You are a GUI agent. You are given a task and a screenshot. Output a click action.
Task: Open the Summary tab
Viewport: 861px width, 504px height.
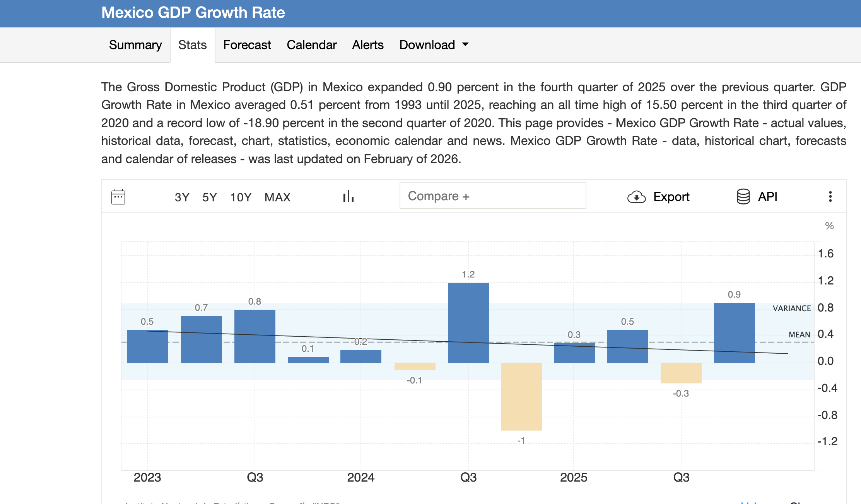click(x=135, y=45)
